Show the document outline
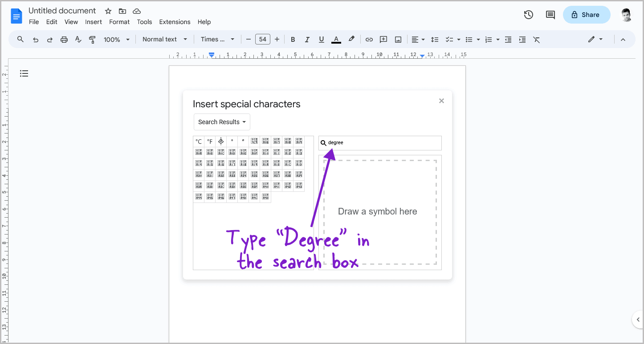This screenshot has height=344, width=644. tap(24, 73)
